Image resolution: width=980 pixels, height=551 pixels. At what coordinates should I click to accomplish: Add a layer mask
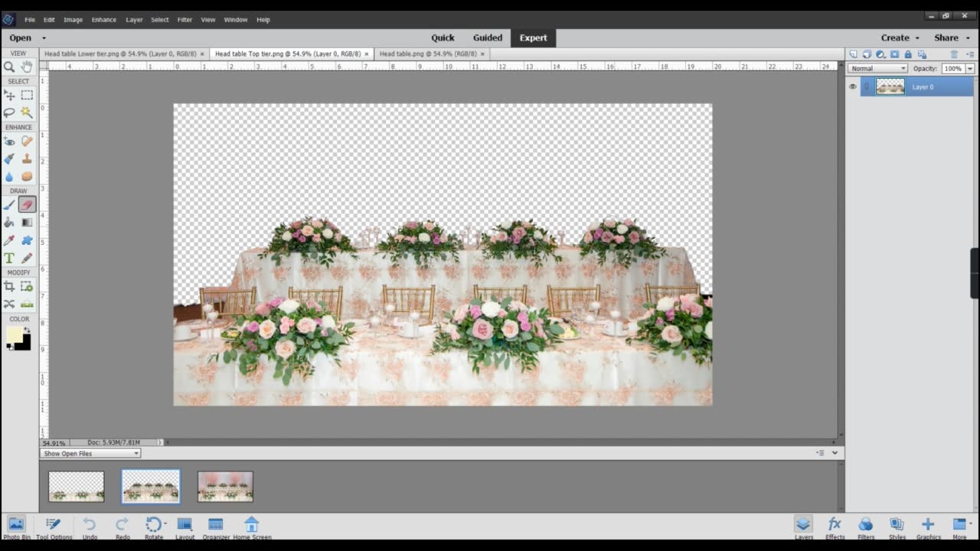894,54
